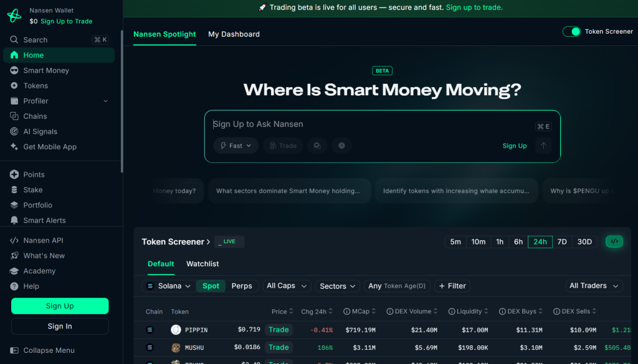Switch to My Dashboard tab

click(234, 34)
